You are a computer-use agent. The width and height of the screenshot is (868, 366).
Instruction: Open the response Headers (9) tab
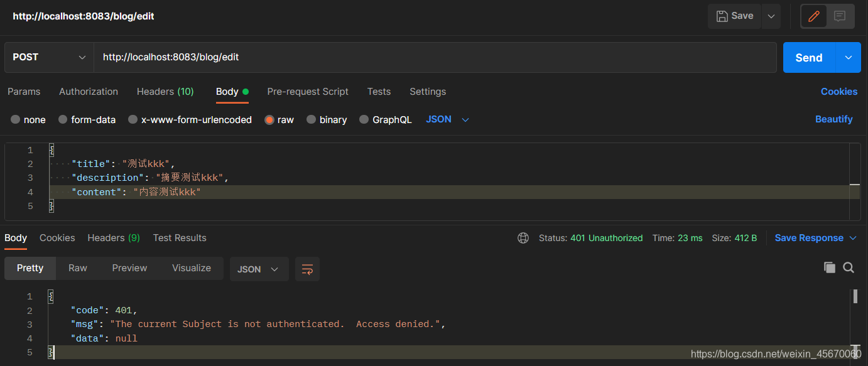[114, 238]
